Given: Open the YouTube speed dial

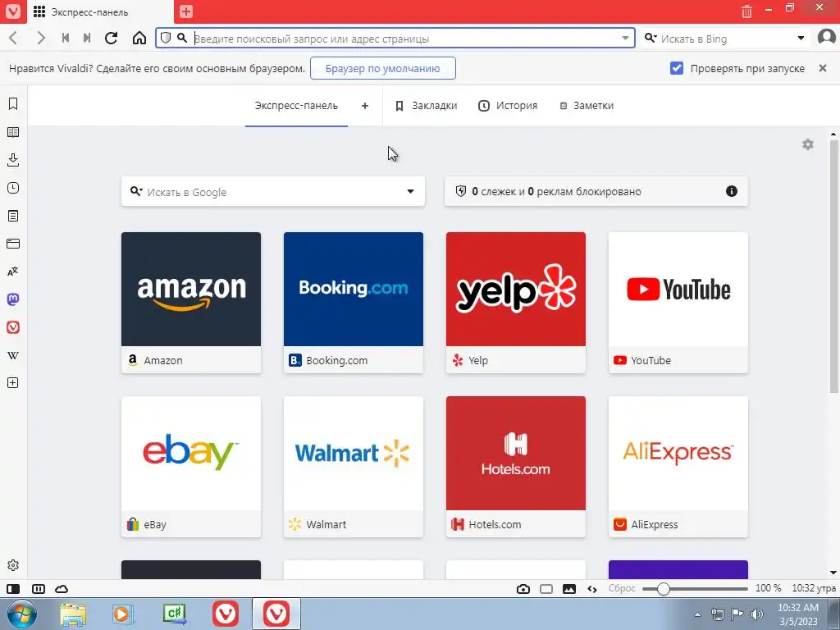Looking at the screenshot, I should point(678,303).
